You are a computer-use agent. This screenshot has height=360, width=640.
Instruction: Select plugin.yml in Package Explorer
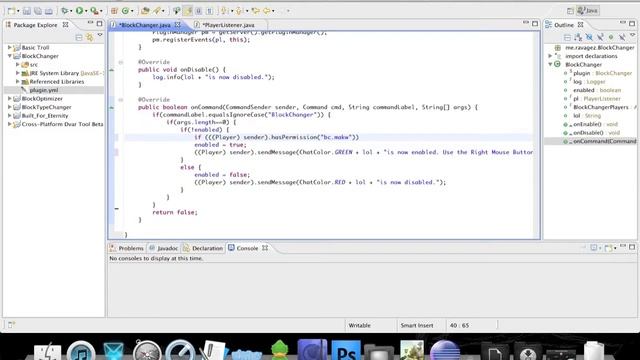pos(44,90)
